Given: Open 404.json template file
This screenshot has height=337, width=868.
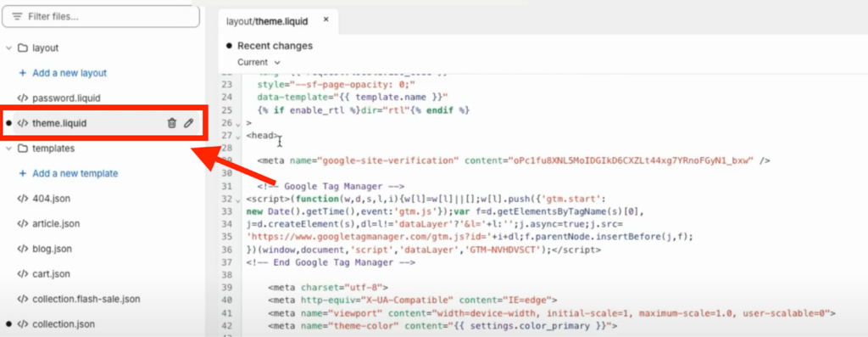Looking at the screenshot, I should point(52,199).
